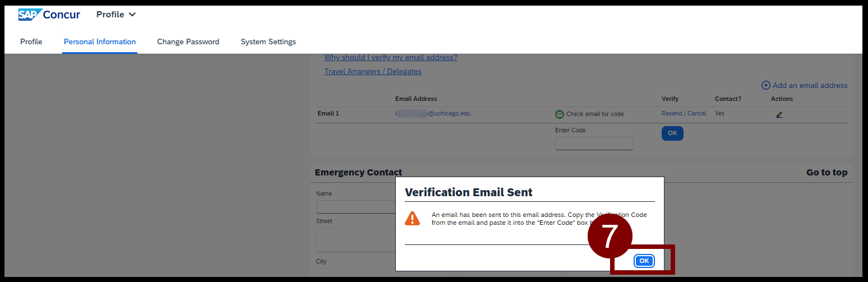Open the Profile tab

tap(31, 41)
